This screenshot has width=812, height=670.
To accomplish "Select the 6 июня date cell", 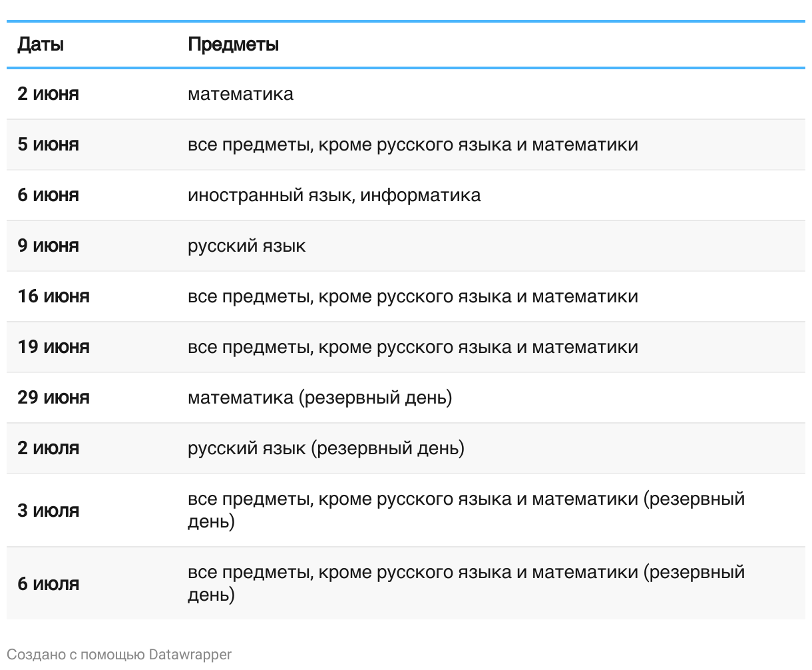I will (48, 195).
